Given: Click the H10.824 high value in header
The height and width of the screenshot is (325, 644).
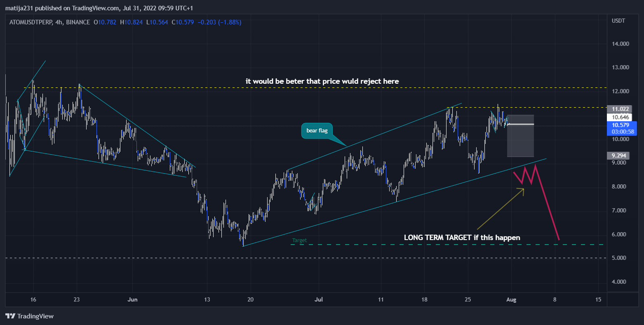Looking at the screenshot, I should 131,22.
